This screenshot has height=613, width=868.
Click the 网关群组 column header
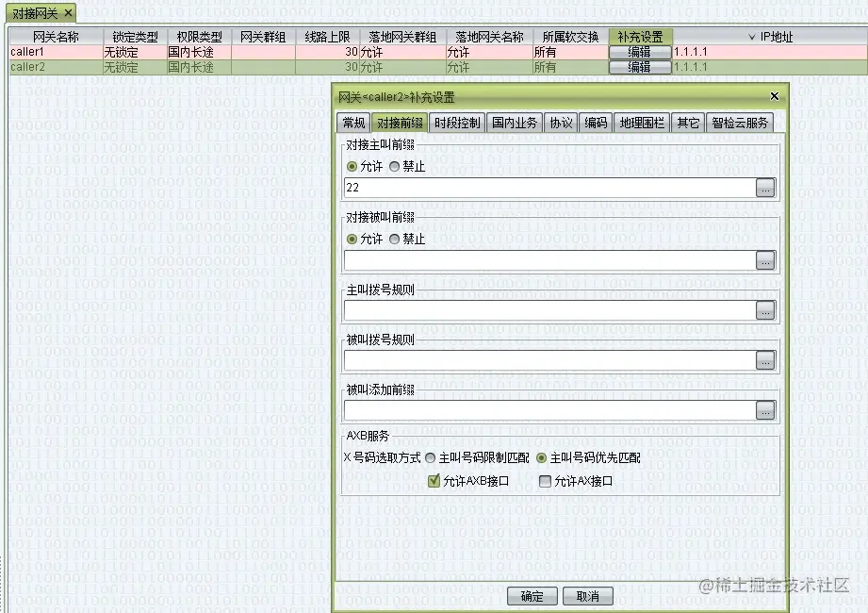263,37
